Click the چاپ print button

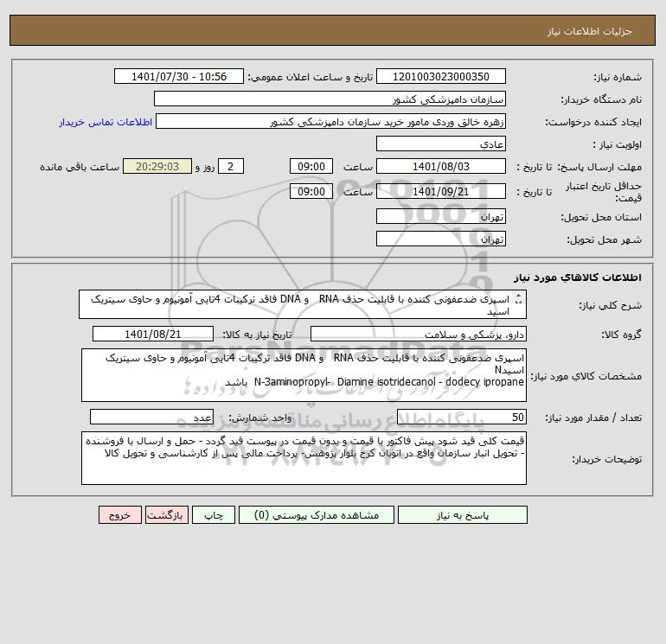pyautogui.click(x=214, y=515)
